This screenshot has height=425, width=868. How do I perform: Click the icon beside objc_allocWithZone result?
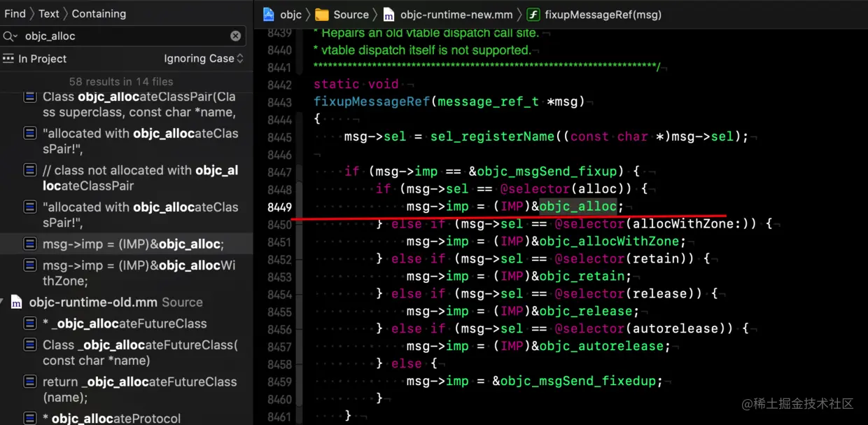point(30,265)
